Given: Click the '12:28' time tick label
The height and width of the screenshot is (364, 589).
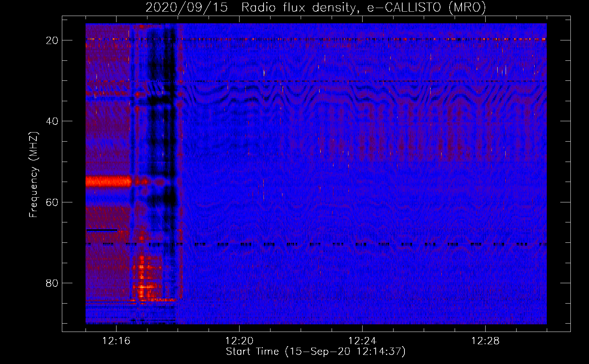Looking at the screenshot, I should pos(486,341).
